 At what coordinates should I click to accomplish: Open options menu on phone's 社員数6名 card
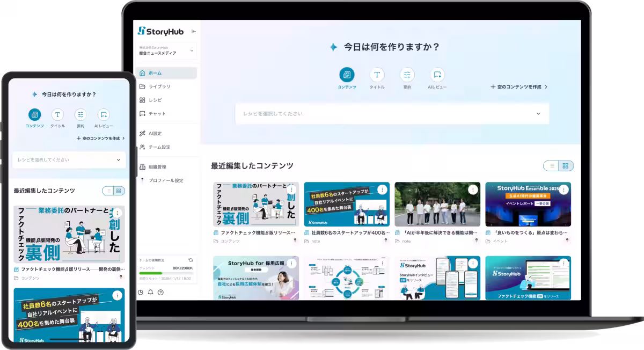(118, 295)
